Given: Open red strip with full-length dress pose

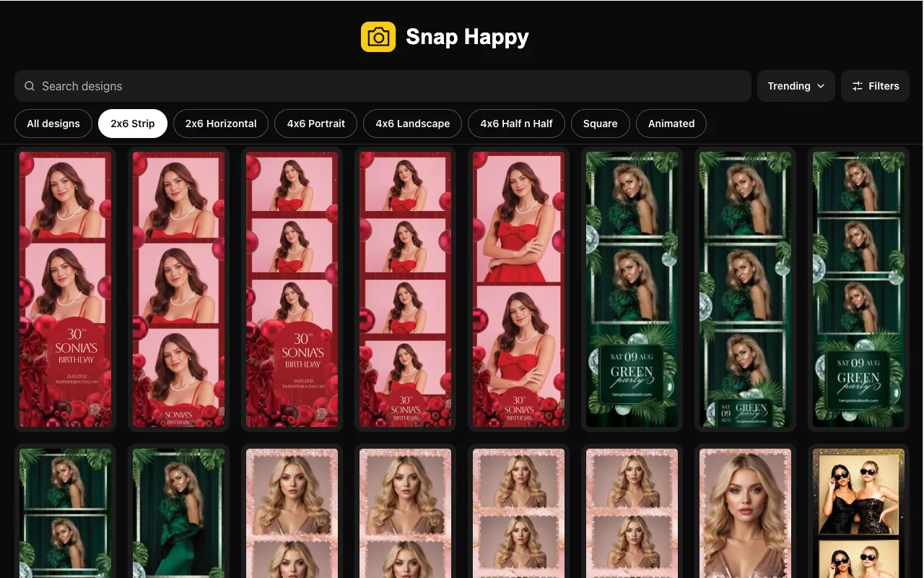Looking at the screenshot, I should point(519,289).
